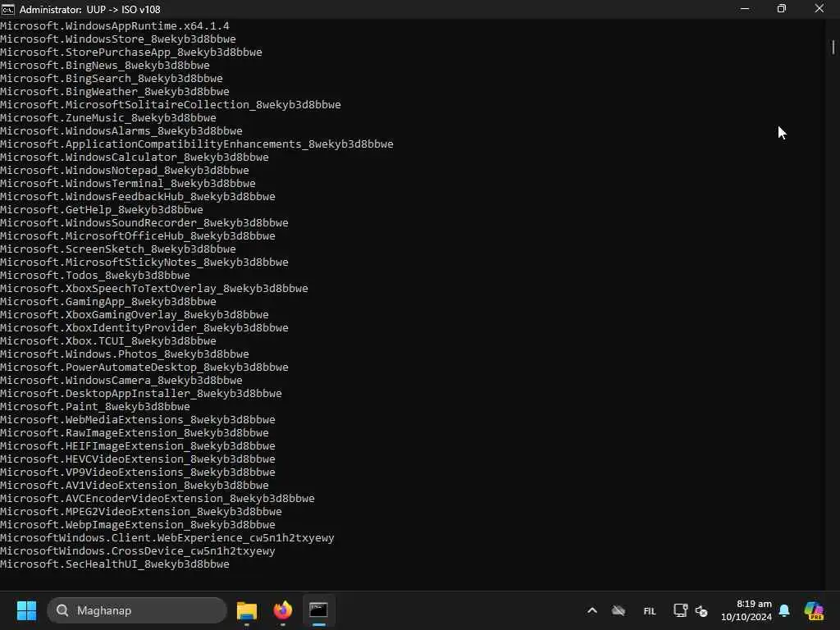Switch the FIL input language indicator
This screenshot has width=840, height=630.
point(650,610)
